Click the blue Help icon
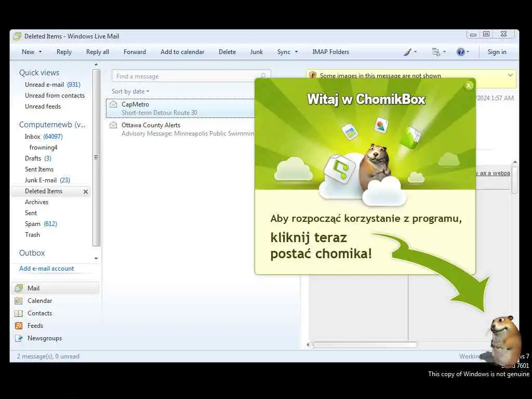Image resolution: width=532 pixels, height=399 pixels. click(x=460, y=52)
